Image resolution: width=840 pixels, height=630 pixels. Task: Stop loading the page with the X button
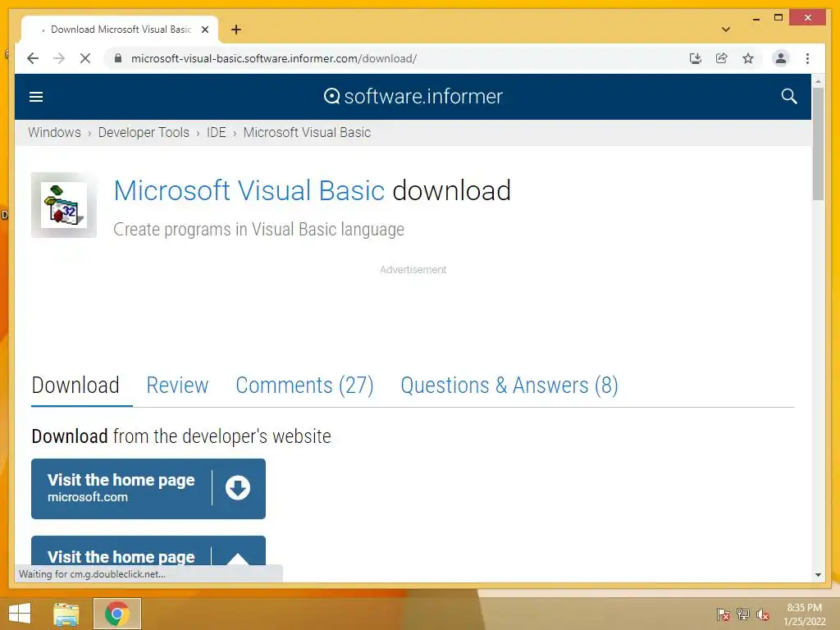tap(85, 58)
